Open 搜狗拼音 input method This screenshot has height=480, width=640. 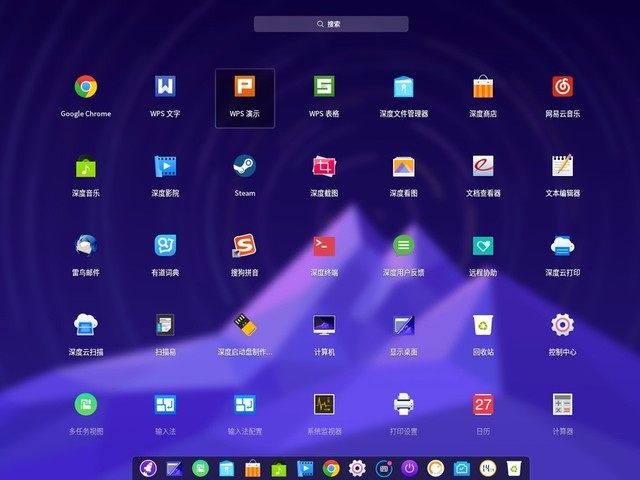(x=245, y=245)
